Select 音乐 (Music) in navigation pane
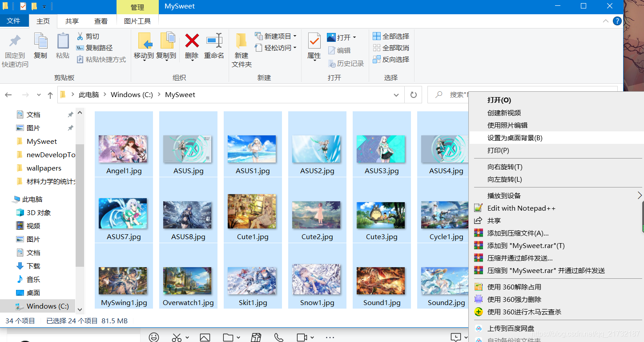Screen dimensions: 644x342 click(x=33, y=279)
